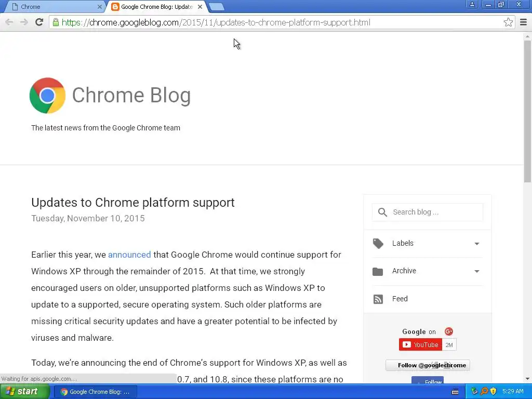Click the viruses and malware text
This screenshot has width=532, height=399.
tap(72, 338)
